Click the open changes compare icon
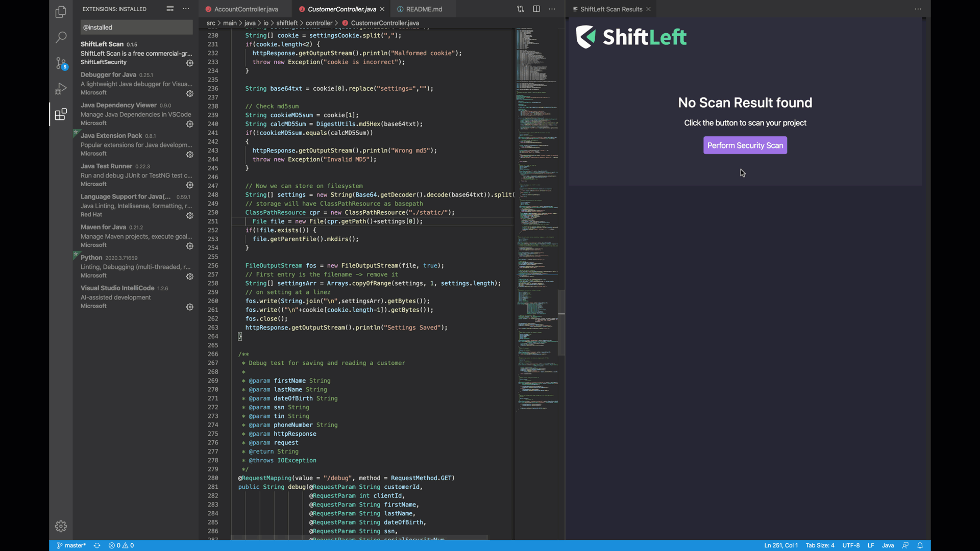Screen dimensions: 980x551 tap(520, 9)
